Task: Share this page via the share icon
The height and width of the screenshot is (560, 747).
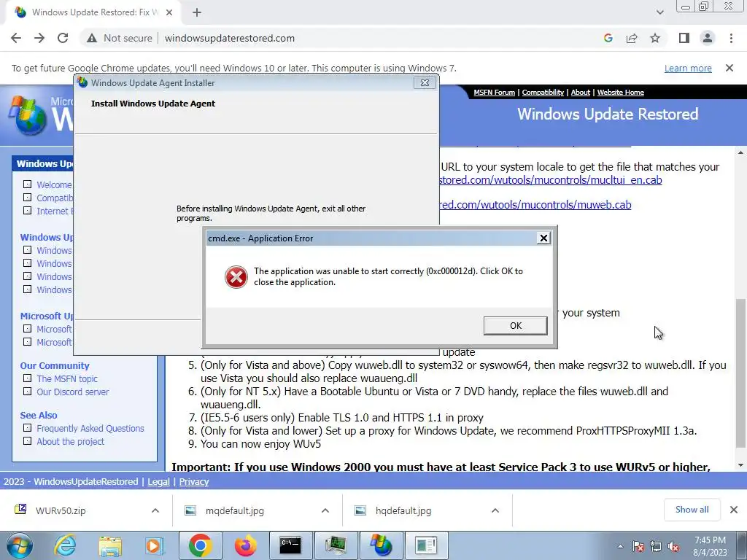Action: click(x=632, y=38)
